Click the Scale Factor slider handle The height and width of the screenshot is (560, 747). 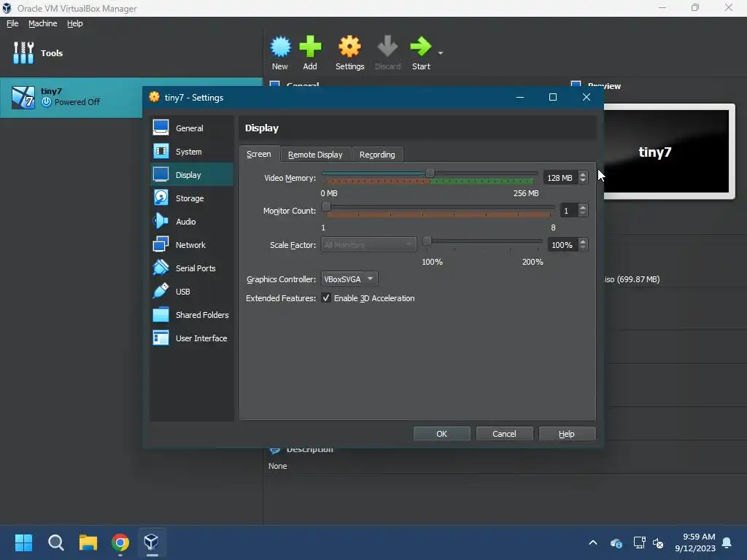[427, 241]
